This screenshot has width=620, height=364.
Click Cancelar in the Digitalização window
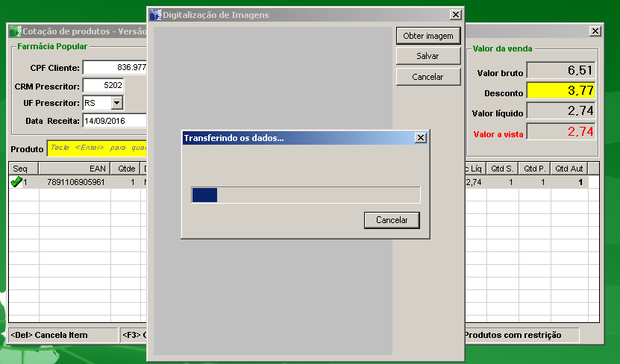click(428, 77)
